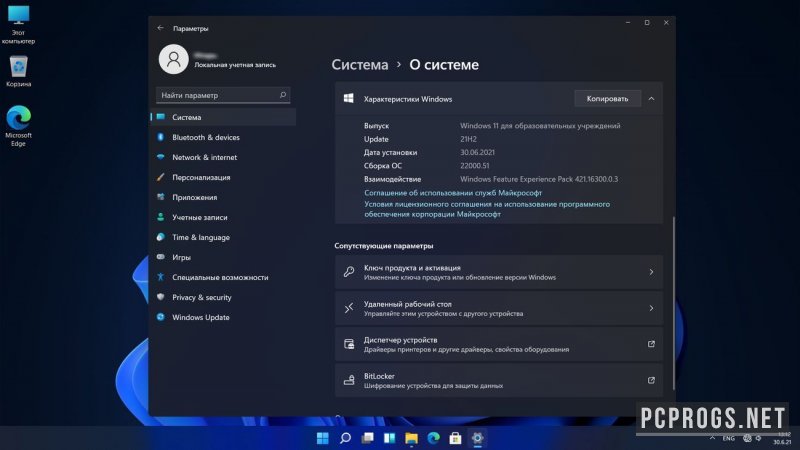Click the remote desktop icon
This screenshot has height=450, width=800.
click(349, 308)
